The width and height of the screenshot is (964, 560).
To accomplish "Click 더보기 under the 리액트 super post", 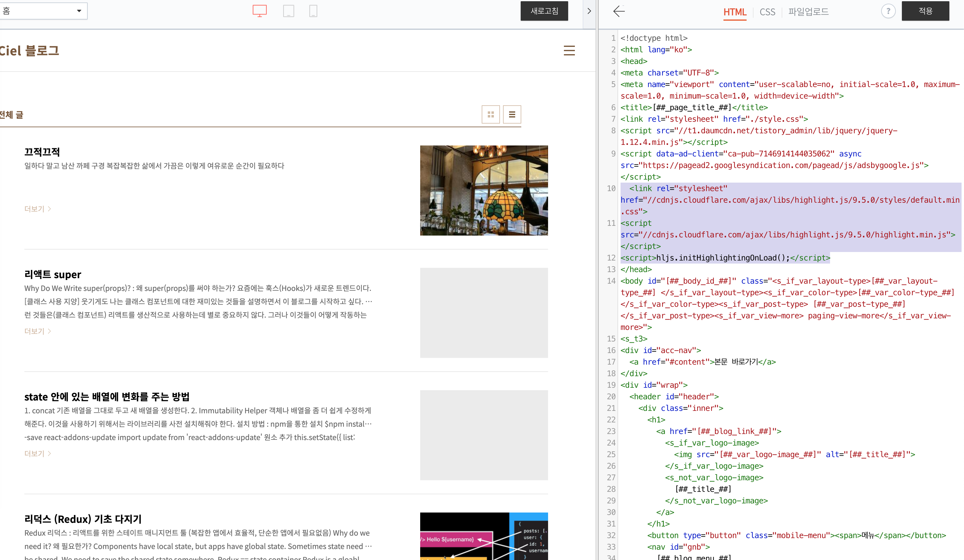I will click(37, 331).
